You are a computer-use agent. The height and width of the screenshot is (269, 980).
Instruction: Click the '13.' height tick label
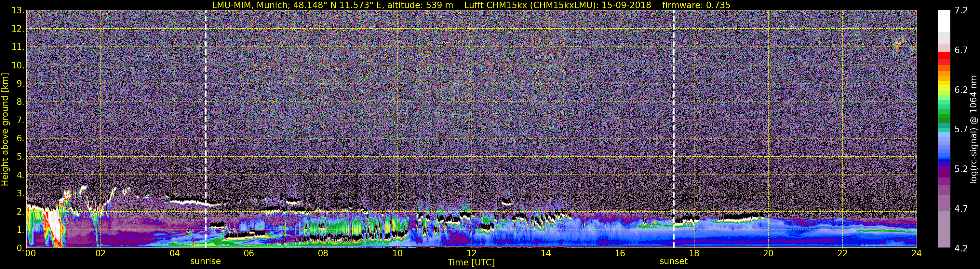click(18, 10)
